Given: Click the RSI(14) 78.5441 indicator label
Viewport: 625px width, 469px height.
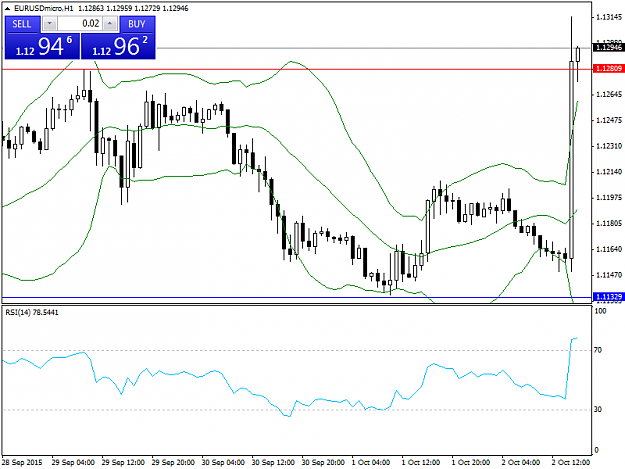Looking at the screenshot, I should (32, 312).
